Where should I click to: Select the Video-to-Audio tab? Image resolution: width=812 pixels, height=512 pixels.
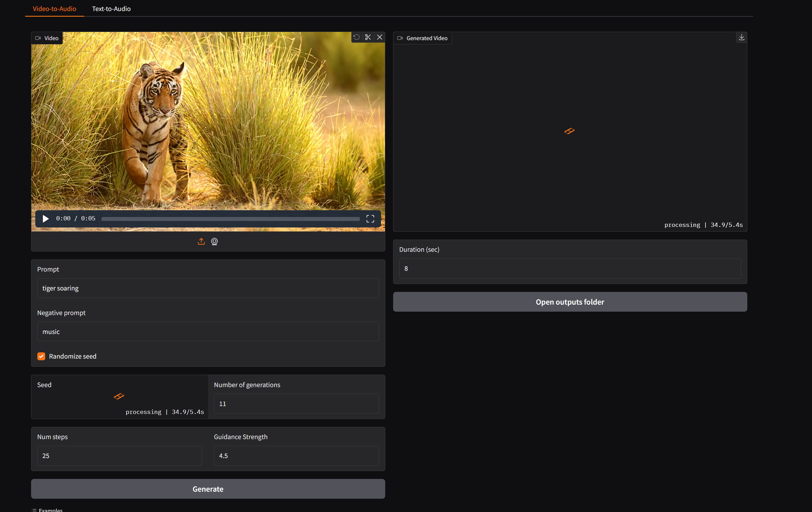54,9
